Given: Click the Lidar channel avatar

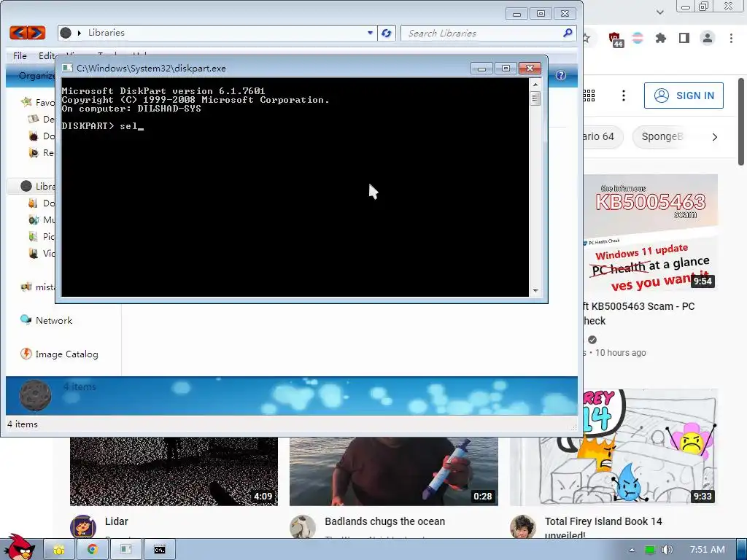Looking at the screenshot, I should click(83, 526).
